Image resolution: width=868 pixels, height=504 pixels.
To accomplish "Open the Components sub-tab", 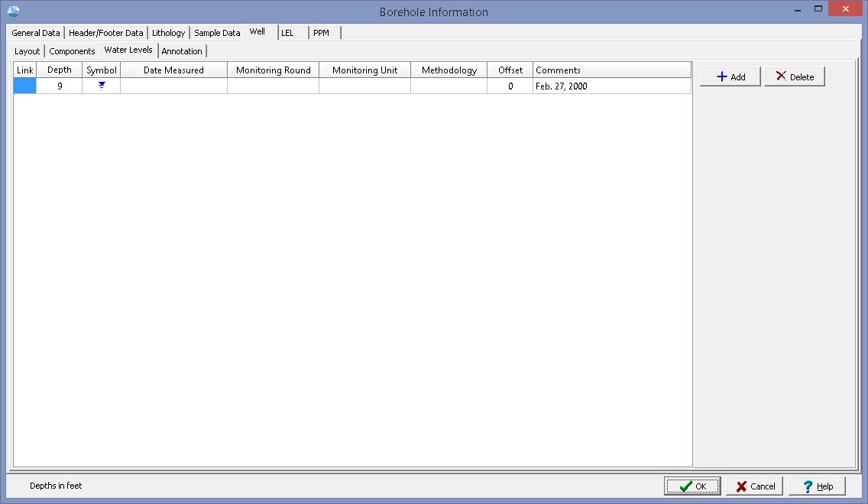I will 72,51.
